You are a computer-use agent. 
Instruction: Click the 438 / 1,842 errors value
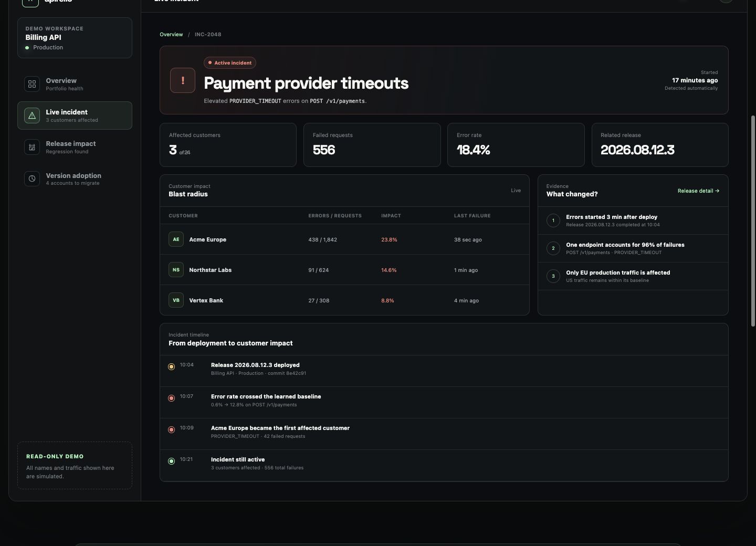pyautogui.click(x=323, y=240)
